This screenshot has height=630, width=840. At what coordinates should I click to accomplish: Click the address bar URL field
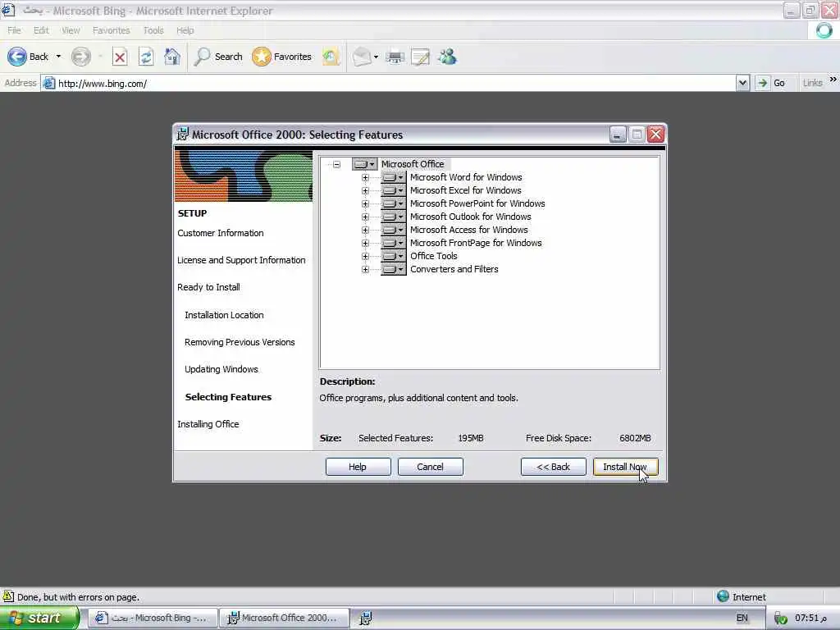[x=388, y=83]
